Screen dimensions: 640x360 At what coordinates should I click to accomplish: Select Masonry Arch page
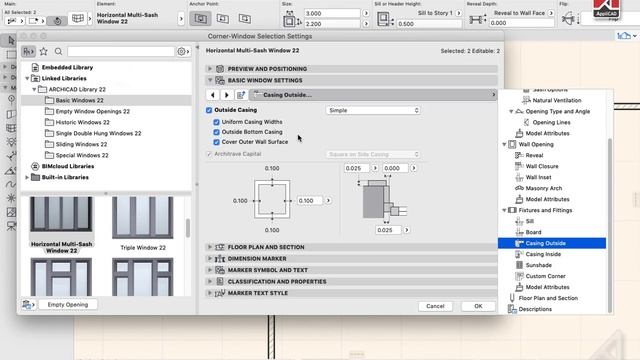(544, 189)
